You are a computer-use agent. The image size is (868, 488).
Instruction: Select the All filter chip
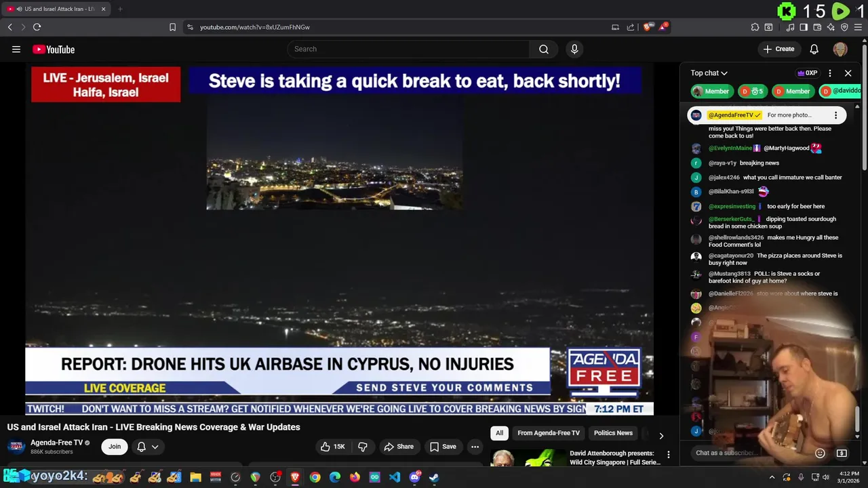pos(499,433)
